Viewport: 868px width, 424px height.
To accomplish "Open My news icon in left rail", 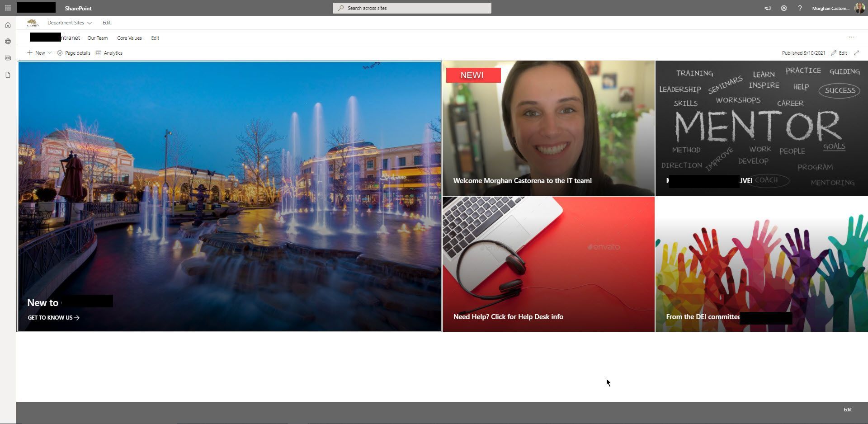I will [8, 58].
